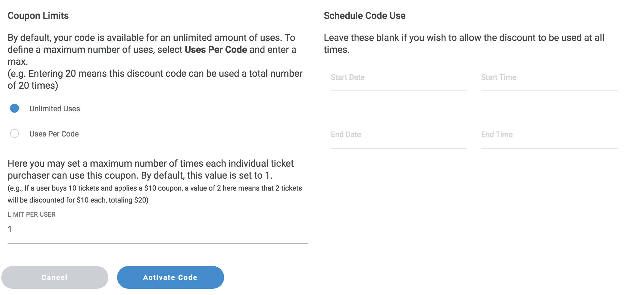This screenshot has width=644, height=295.
Task: Click the Uses Per Code option label
Action: (x=54, y=134)
